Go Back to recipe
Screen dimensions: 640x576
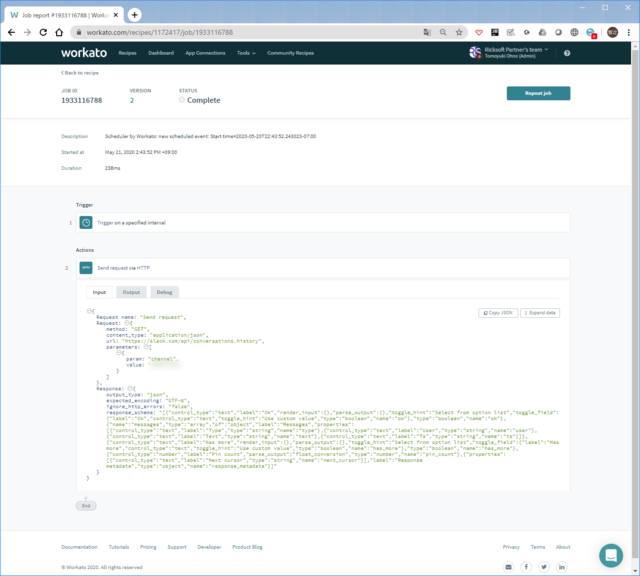(x=80, y=73)
